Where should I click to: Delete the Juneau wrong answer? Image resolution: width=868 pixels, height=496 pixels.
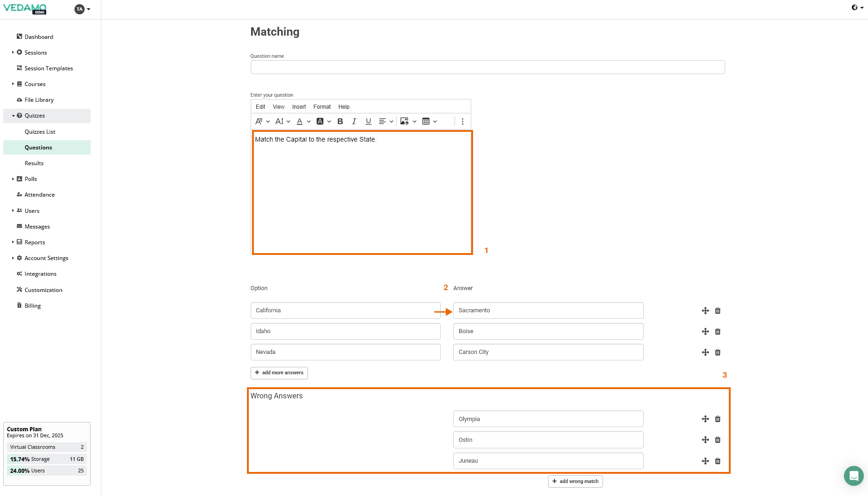pos(718,461)
